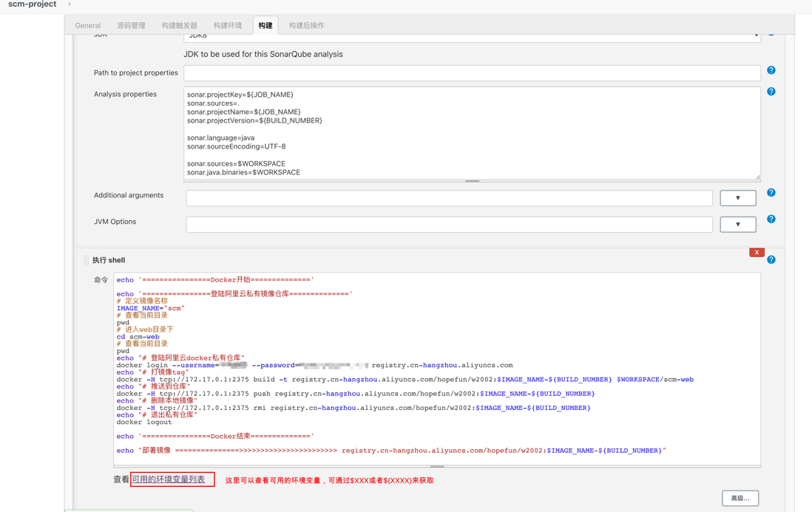Screen dimensions: 812x512
Task: Click inside the shell 命令 editor
Action: (437, 369)
